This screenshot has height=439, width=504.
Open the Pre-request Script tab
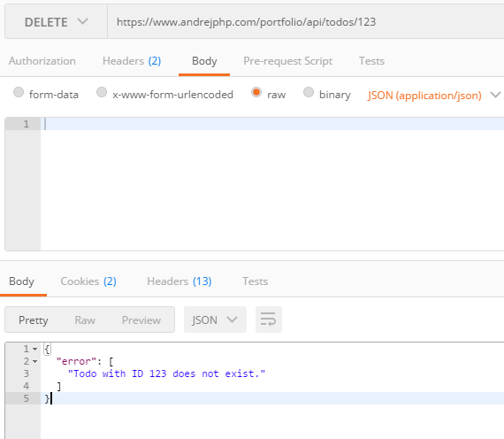coord(287,61)
